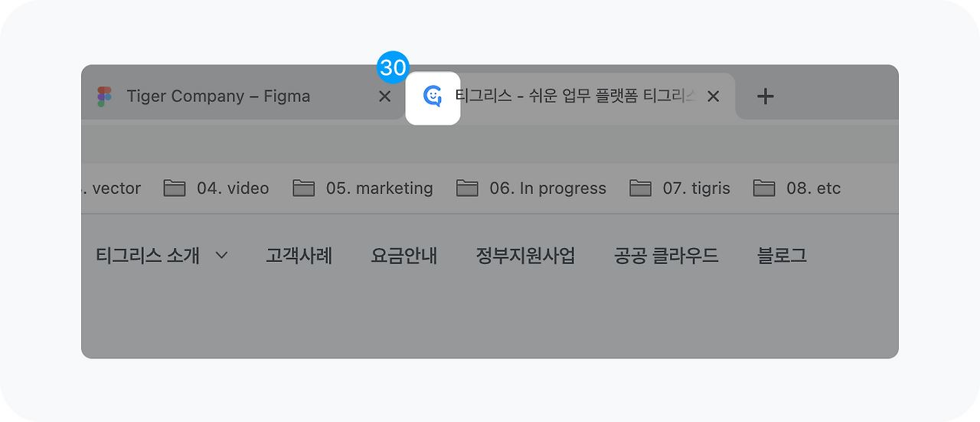Image resolution: width=980 pixels, height=422 pixels.
Task: Open the 블로그 link
Action: pos(782,255)
